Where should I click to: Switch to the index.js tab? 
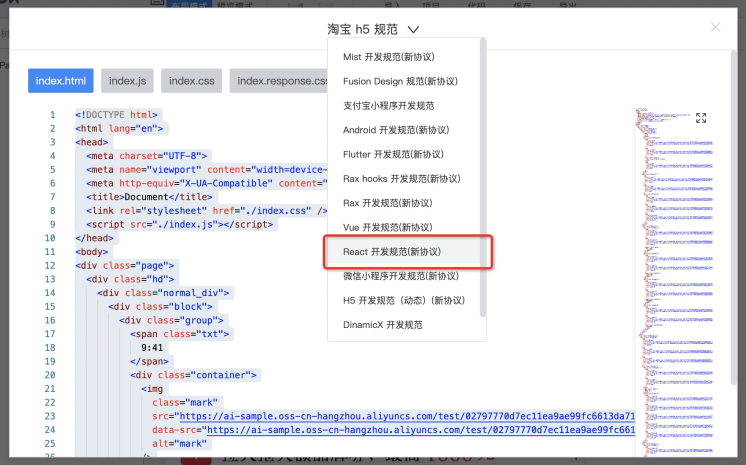pos(128,81)
